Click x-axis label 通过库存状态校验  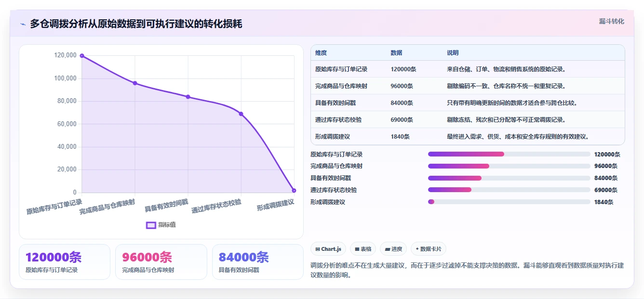pos(216,206)
